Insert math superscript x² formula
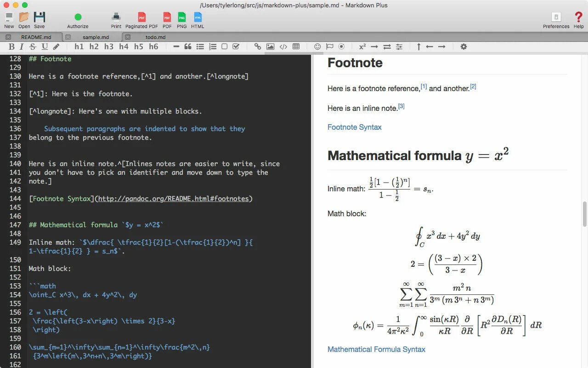This screenshot has height=368, width=588. tap(362, 46)
